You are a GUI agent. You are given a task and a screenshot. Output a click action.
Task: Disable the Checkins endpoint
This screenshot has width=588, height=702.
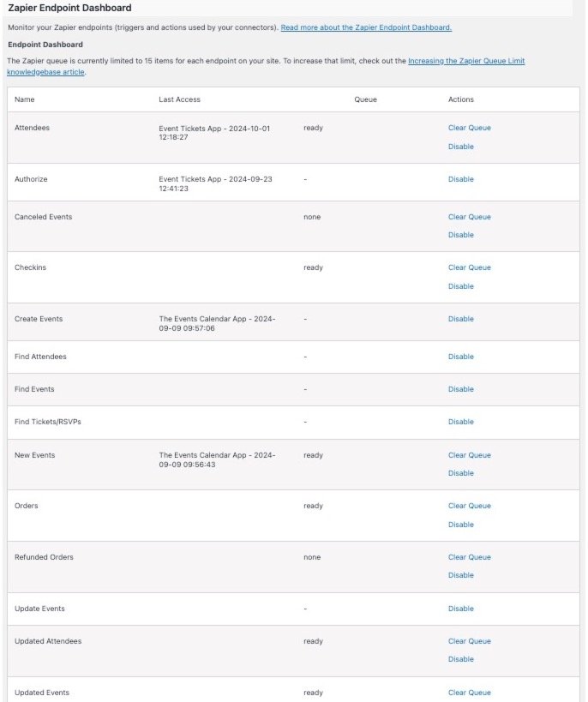coord(460,285)
